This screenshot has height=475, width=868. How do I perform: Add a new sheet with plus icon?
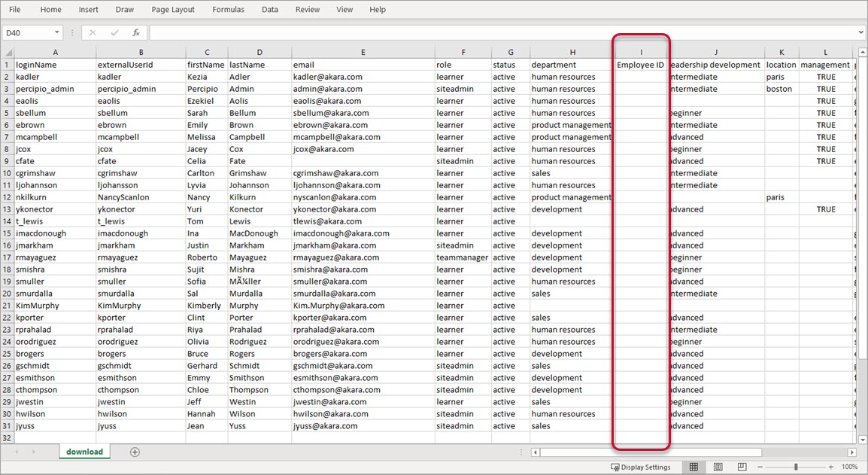point(135,452)
